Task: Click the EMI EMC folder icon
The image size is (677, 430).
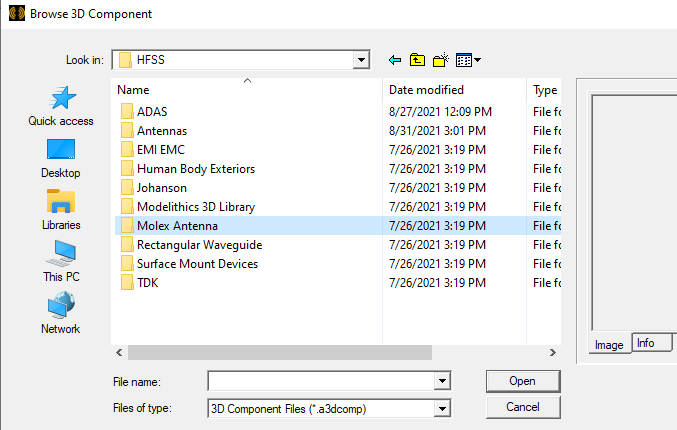Action: (x=127, y=149)
